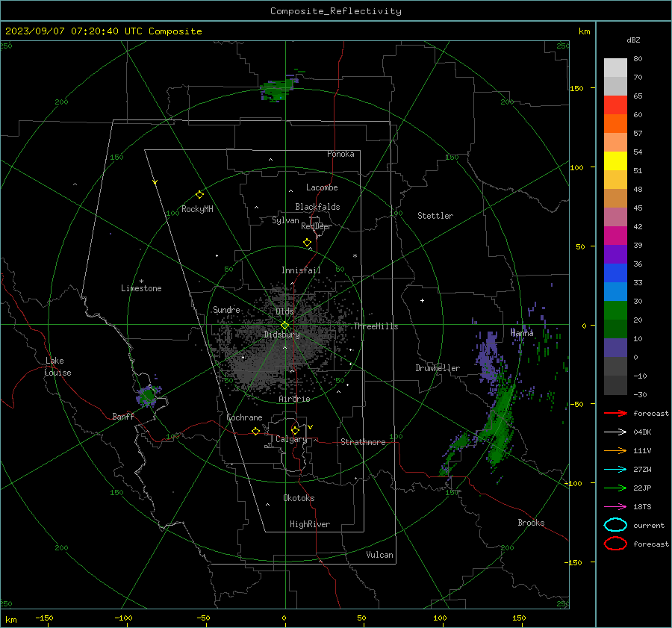
Task: Click the blue 33 dBZ color swatch
Action: pos(615,273)
